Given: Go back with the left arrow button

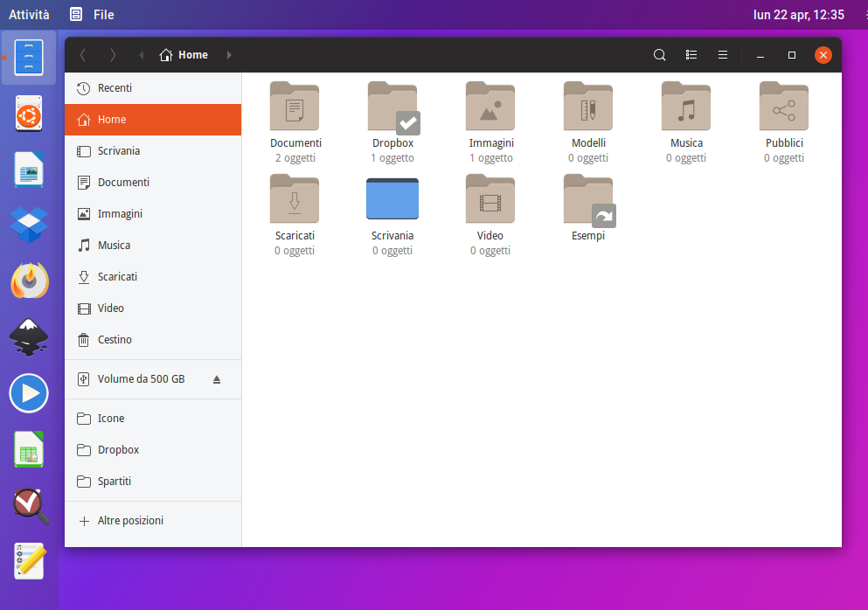Looking at the screenshot, I should pyautogui.click(x=83, y=55).
